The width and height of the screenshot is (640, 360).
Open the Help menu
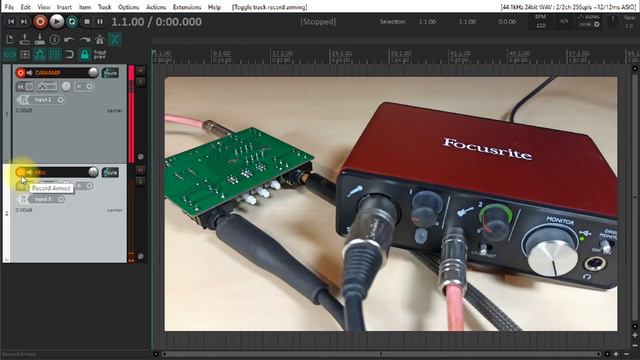click(x=214, y=7)
